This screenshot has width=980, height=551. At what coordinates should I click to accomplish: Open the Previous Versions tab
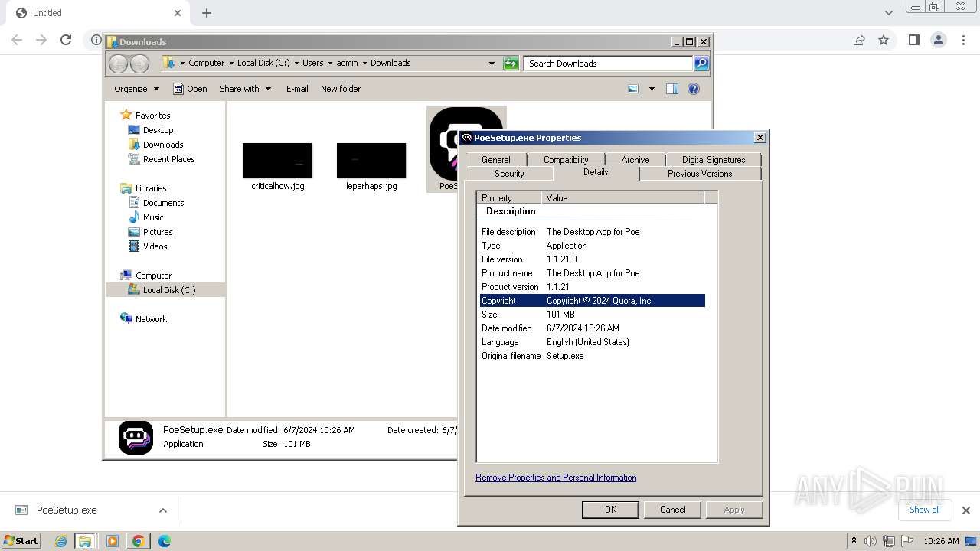(700, 174)
